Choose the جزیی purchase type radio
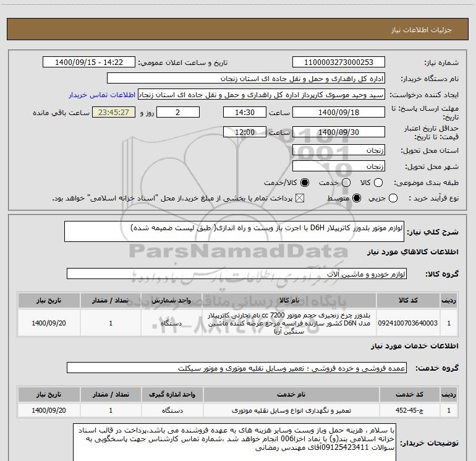This screenshot has width=476, height=461. [393, 199]
